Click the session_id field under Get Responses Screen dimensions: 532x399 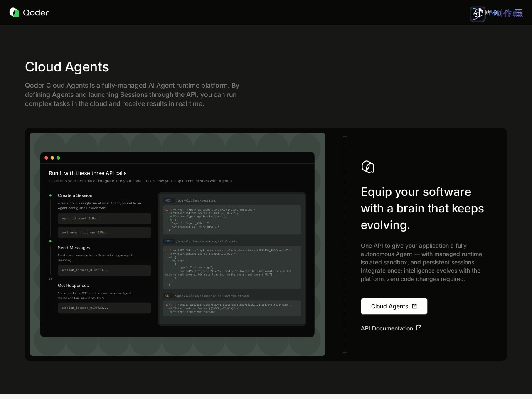104,308
